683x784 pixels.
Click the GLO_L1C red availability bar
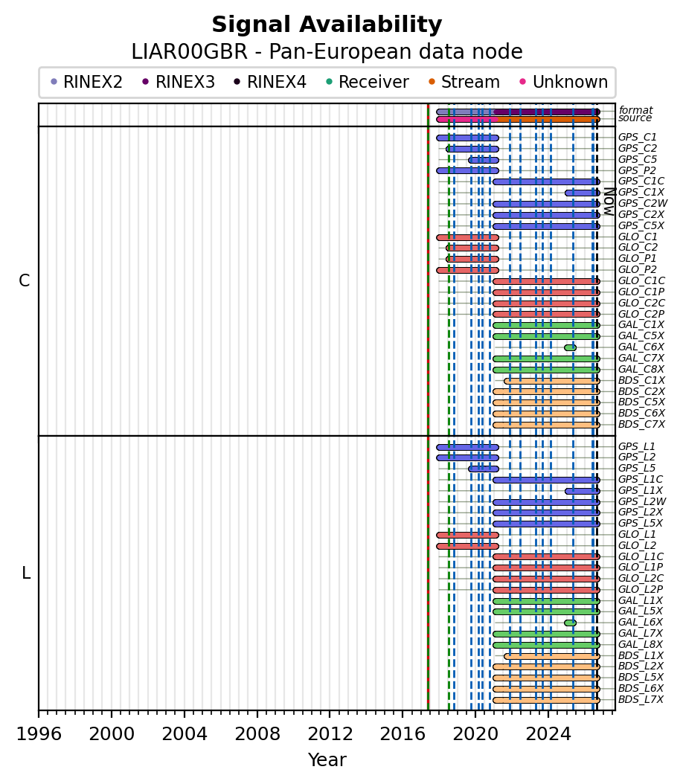(x=546, y=556)
